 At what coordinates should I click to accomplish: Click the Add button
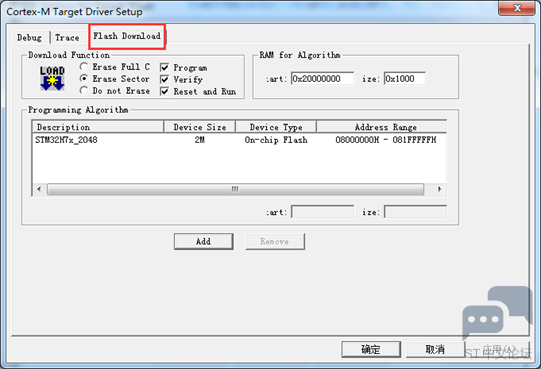click(204, 241)
